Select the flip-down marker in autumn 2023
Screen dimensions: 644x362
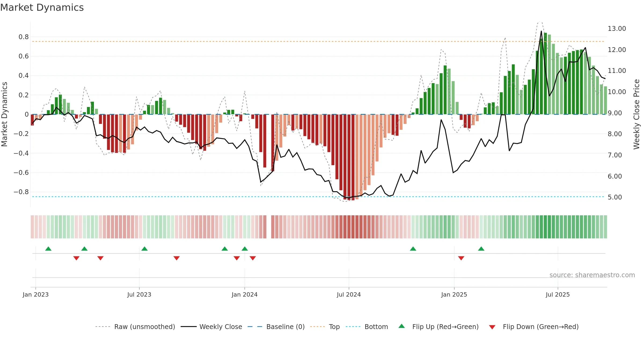[177, 258]
